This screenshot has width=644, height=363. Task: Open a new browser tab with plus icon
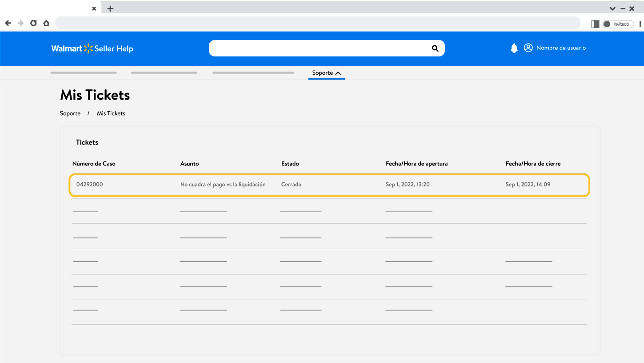[x=110, y=8]
